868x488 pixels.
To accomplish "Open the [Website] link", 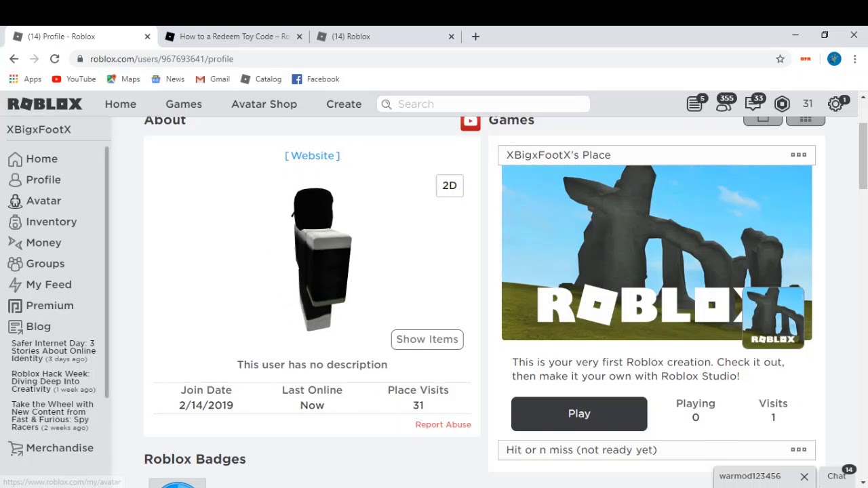I will (x=312, y=155).
